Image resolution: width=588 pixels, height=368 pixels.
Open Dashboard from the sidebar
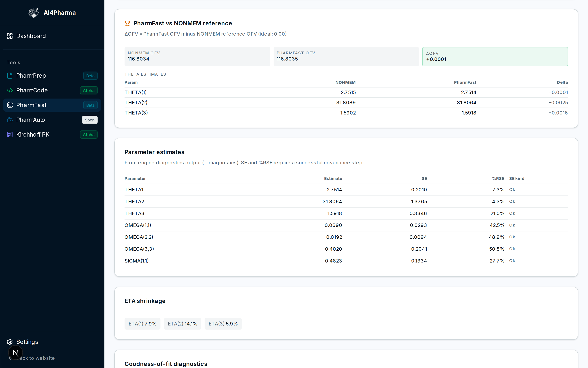[x=52, y=36]
